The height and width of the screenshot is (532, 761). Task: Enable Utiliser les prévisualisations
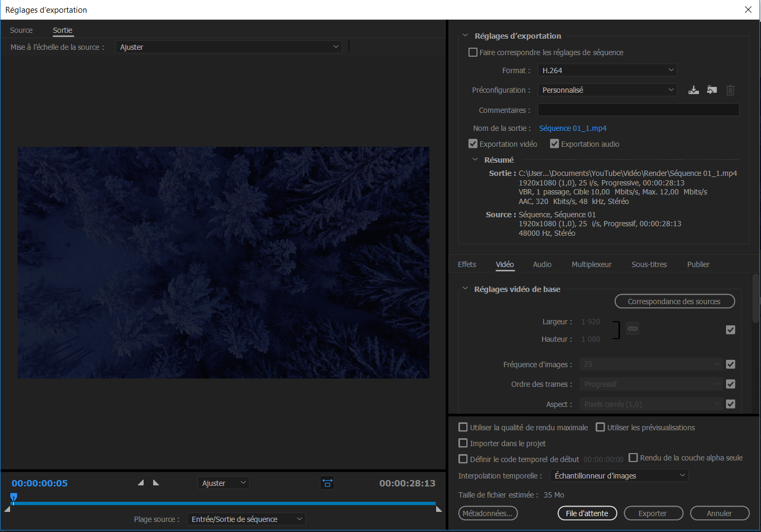600,427
